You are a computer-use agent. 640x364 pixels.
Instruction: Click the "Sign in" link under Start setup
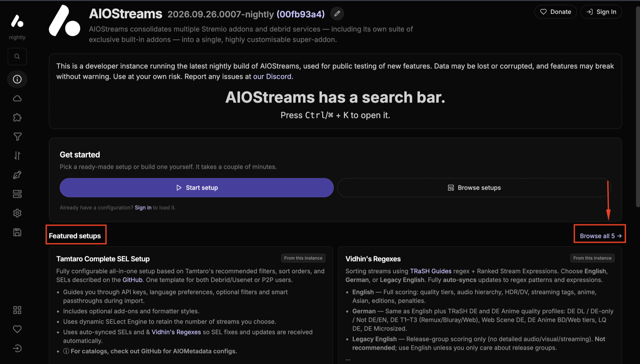pyautogui.click(x=143, y=207)
